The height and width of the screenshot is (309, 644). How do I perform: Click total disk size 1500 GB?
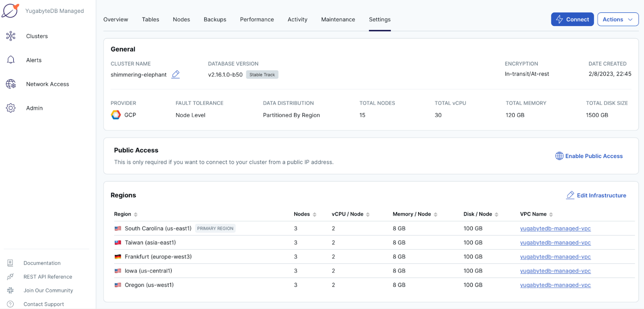click(597, 115)
